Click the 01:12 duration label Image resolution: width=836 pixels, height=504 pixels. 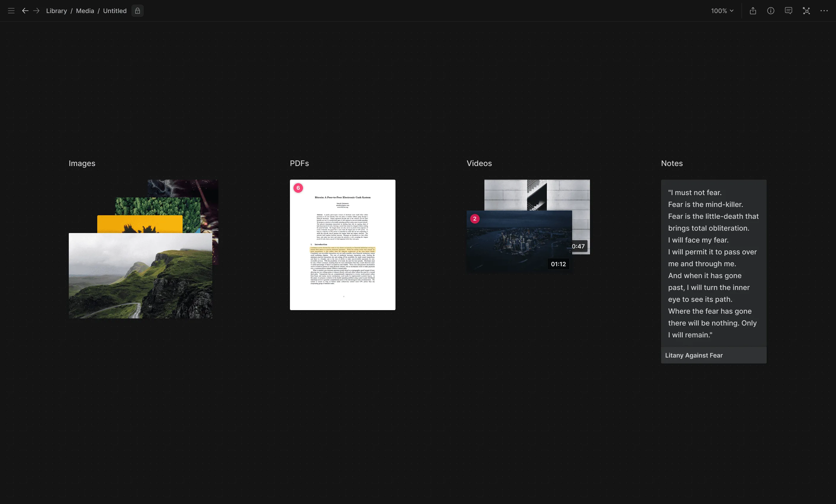(x=558, y=264)
